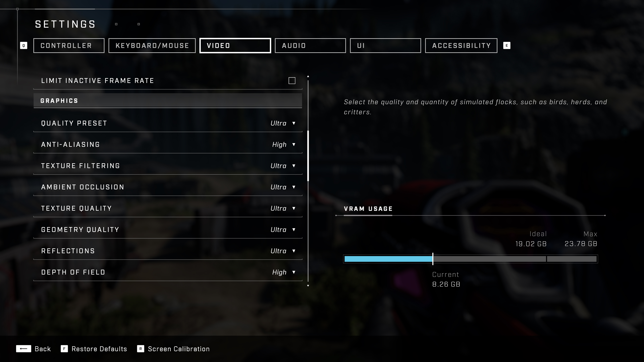The image size is (644, 362).
Task: Expand the Texture Quality dropdown
Action: [294, 208]
